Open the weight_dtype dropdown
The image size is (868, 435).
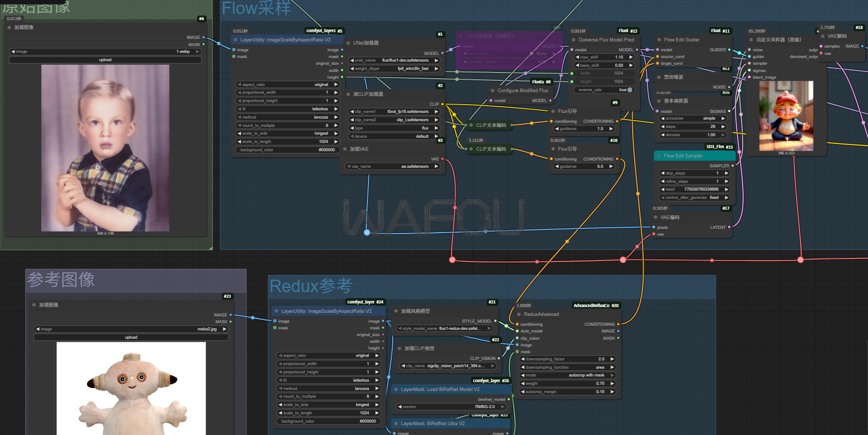point(394,68)
